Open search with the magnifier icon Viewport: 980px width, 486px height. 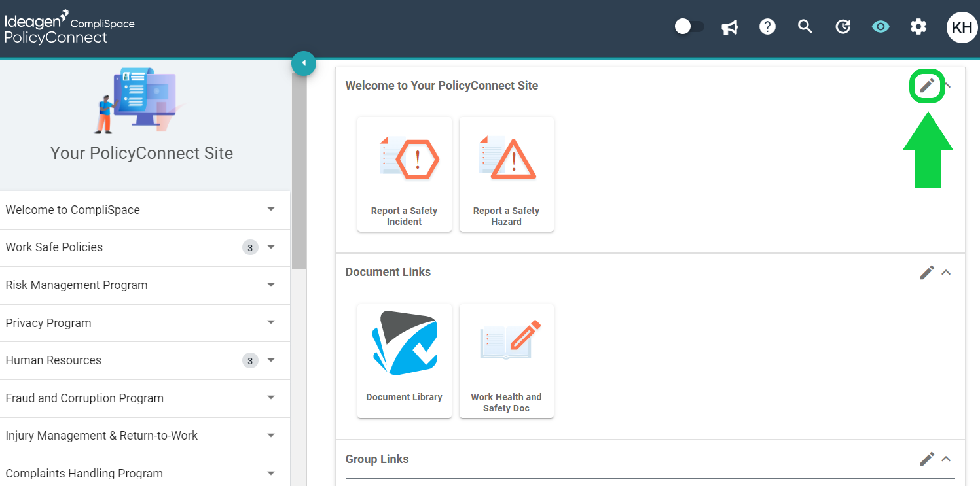pos(805,27)
